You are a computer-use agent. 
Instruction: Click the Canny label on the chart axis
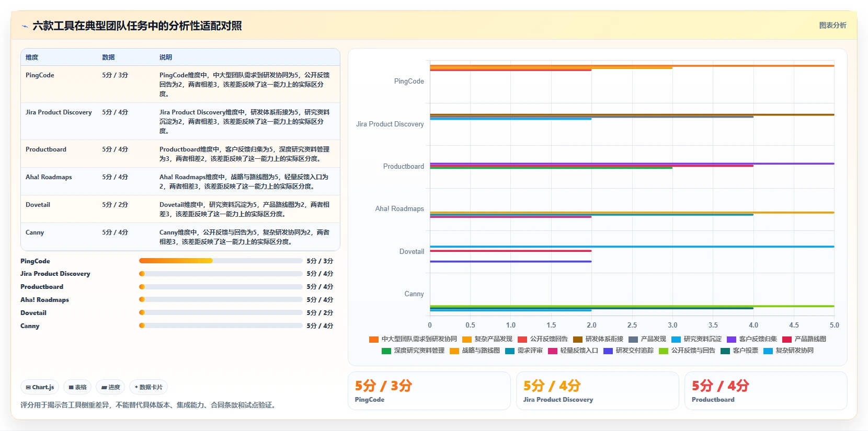pyautogui.click(x=414, y=294)
